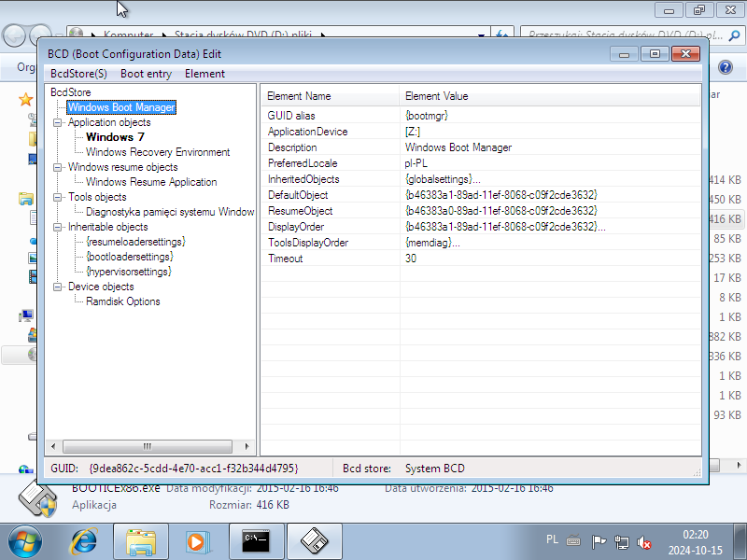Minimize the BCD Edit window

click(x=624, y=54)
